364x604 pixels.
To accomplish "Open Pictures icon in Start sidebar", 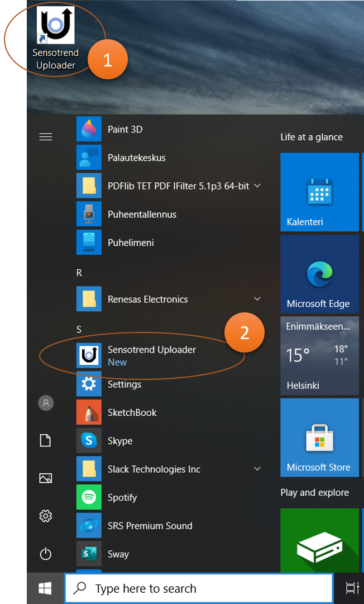I will (45, 478).
